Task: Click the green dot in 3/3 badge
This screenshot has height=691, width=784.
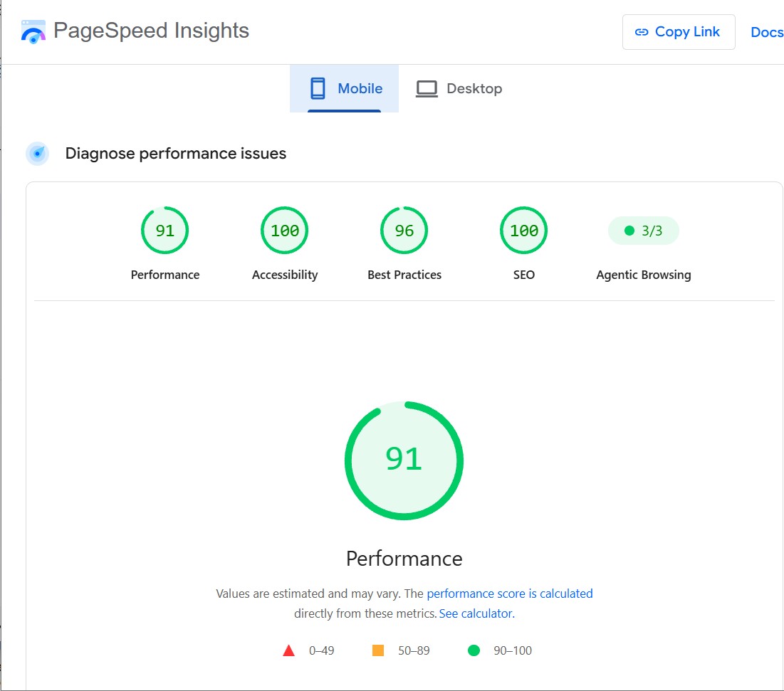Action: pyautogui.click(x=629, y=231)
